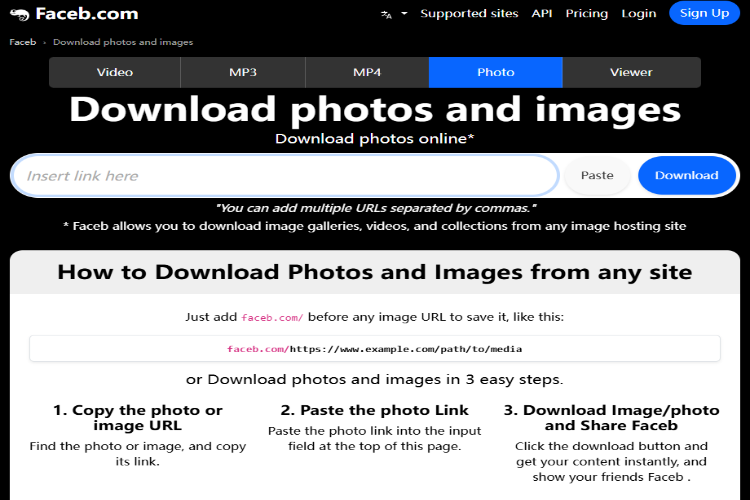The image size is (750, 500).
Task: Click How to Download Photos heading
Action: [375, 272]
